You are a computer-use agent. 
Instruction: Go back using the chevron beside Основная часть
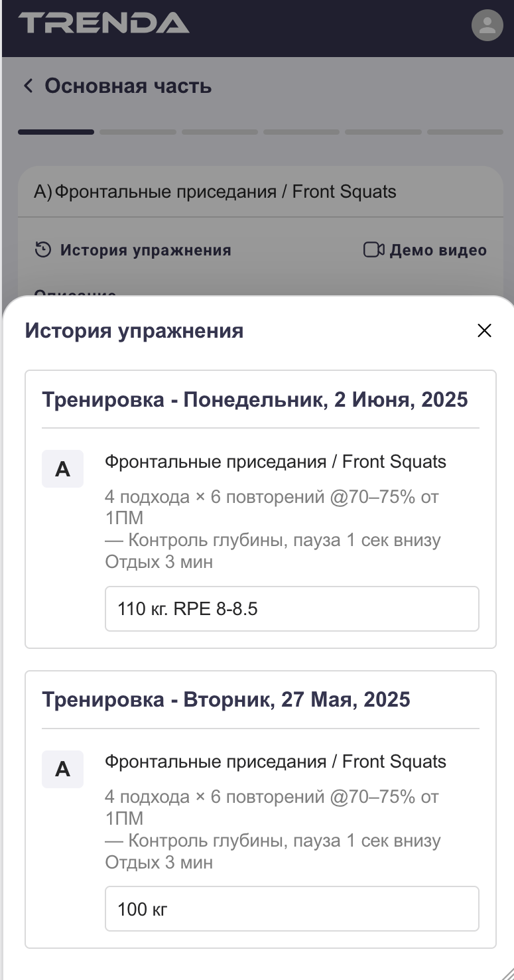point(28,86)
